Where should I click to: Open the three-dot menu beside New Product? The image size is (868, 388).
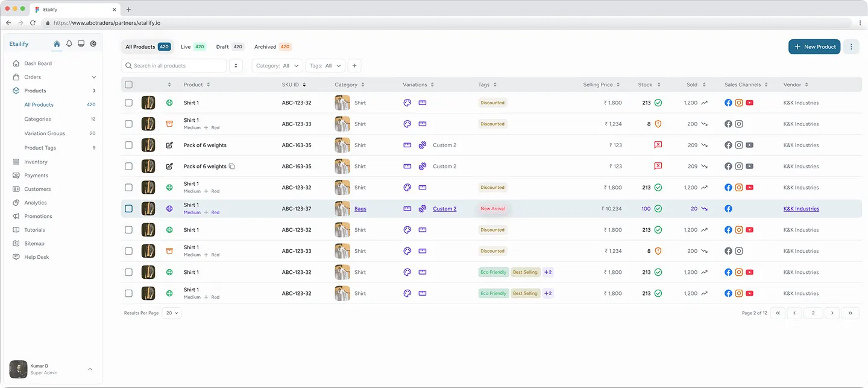click(x=851, y=46)
